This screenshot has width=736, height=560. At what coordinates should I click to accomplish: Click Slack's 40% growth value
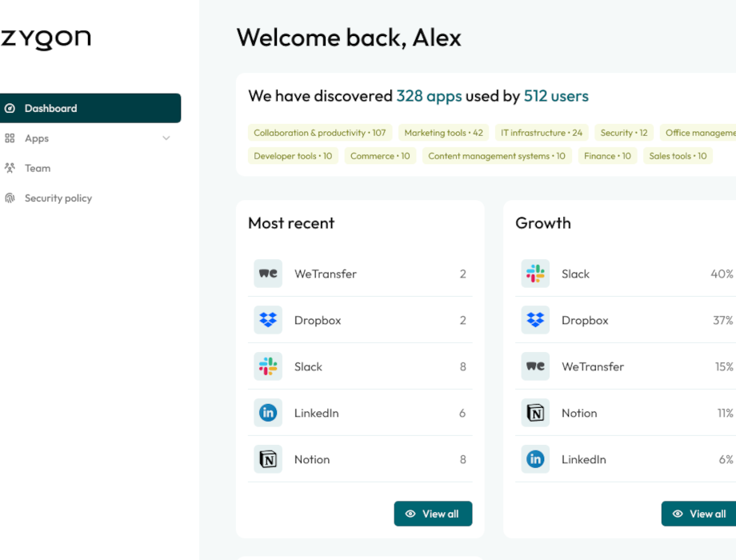pyautogui.click(x=722, y=274)
